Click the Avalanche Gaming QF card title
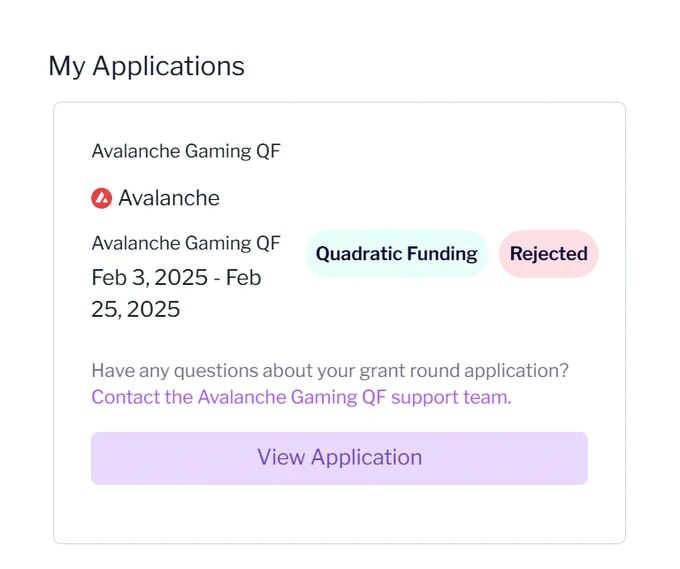Image resolution: width=680 pixels, height=569 pixels. point(186,151)
